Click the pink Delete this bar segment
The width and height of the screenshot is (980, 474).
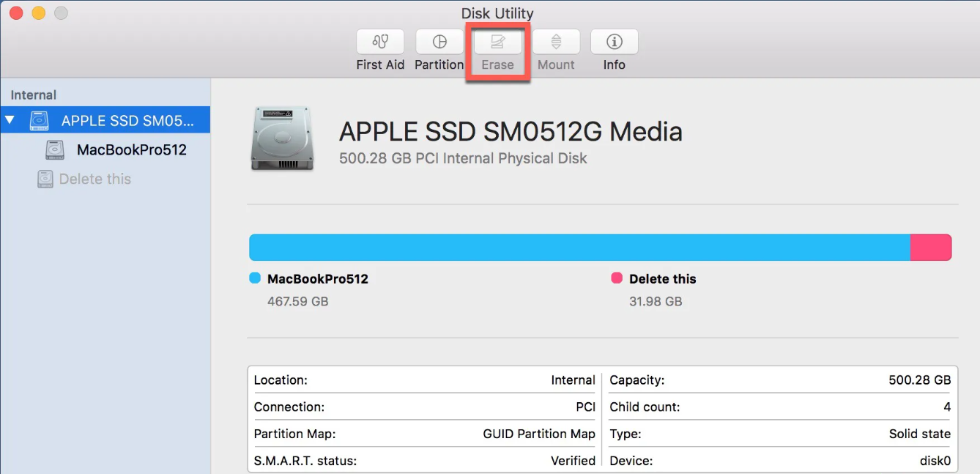pos(930,248)
